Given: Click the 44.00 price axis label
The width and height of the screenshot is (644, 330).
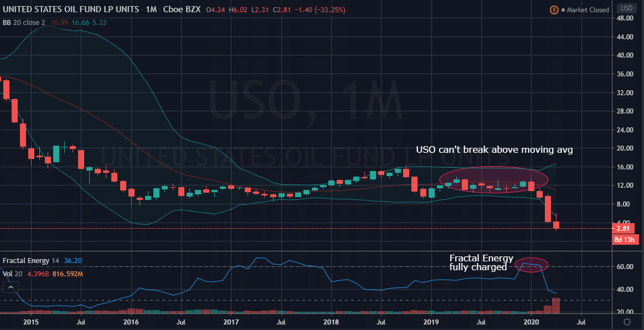Looking at the screenshot, I should click(x=624, y=37).
